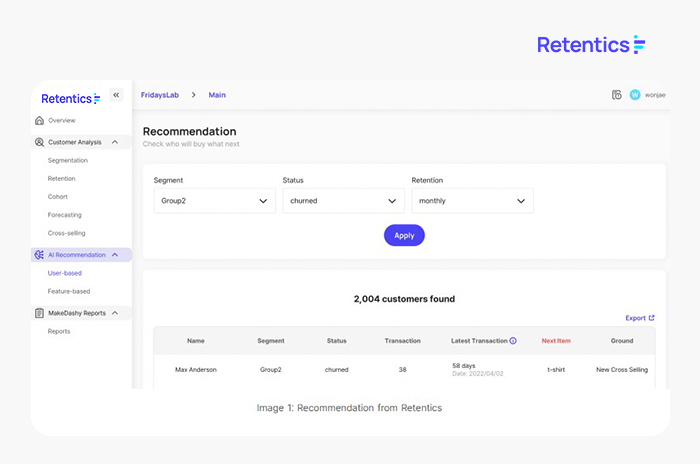Click the 2,004 customers found text
The image size is (700, 464).
tap(404, 299)
